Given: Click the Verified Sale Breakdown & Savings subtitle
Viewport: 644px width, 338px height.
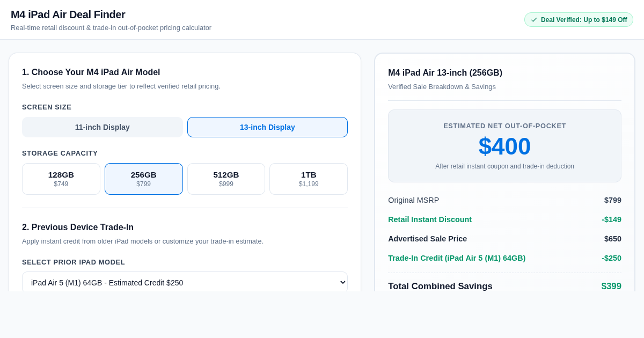Looking at the screenshot, I should click(442, 87).
